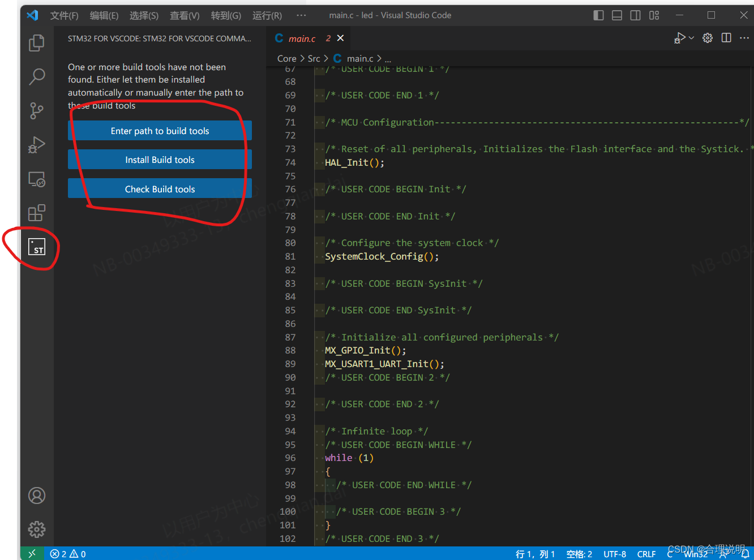
Task: Click the MX_GPIO_Init(); code line
Action: click(365, 350)
